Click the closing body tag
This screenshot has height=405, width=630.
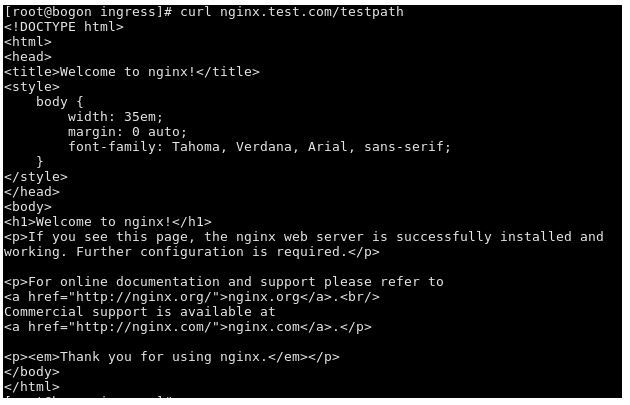click(x=32, y=372)
